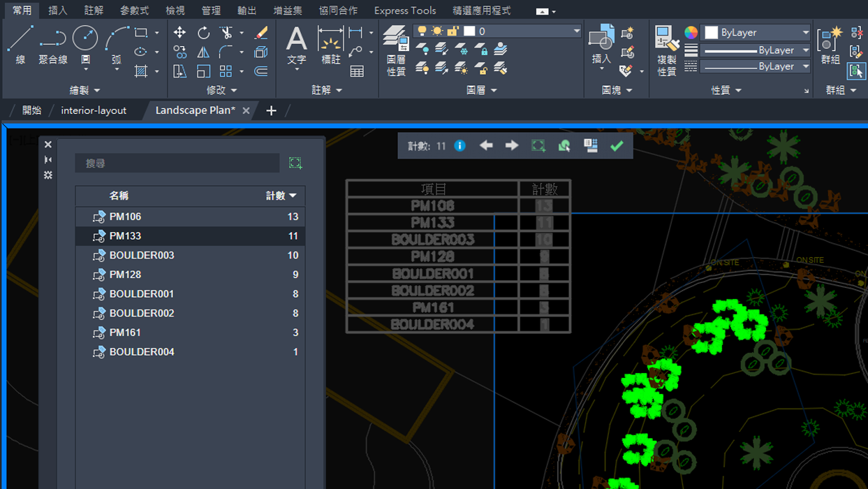Confirm count with green checkmark
Image resolution: width=868 pixels, height=489 pixels.
[x=617, y=146]
